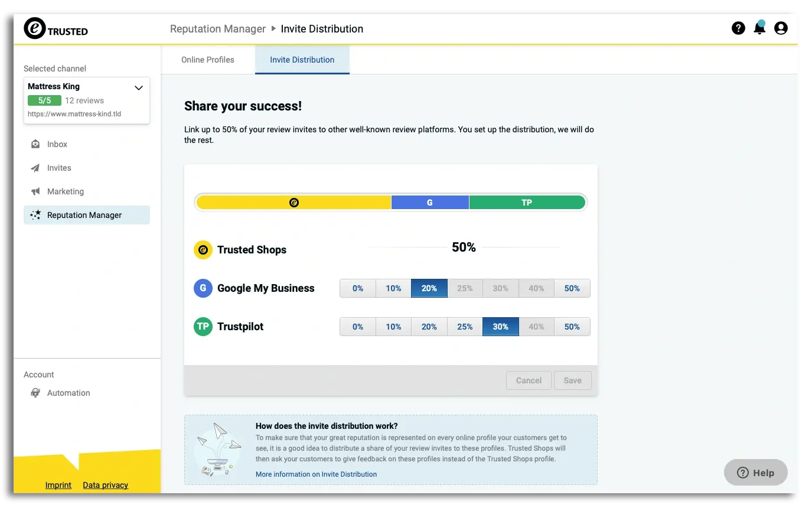Set Trustpilot share to 25%

[x=465, y=327]
